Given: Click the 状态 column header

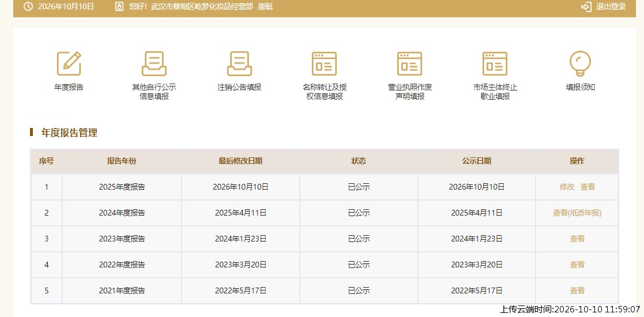Looking at the screenshot, I should (x=359, y=161).
